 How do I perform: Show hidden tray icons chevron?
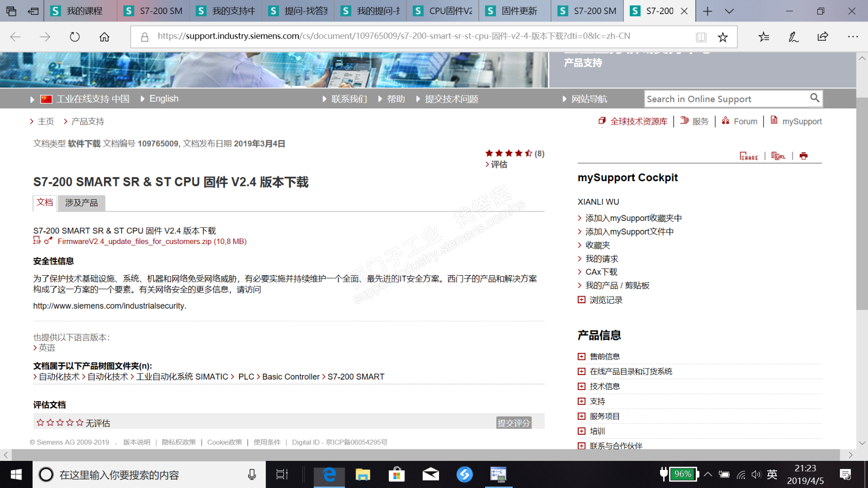point(708,474)
